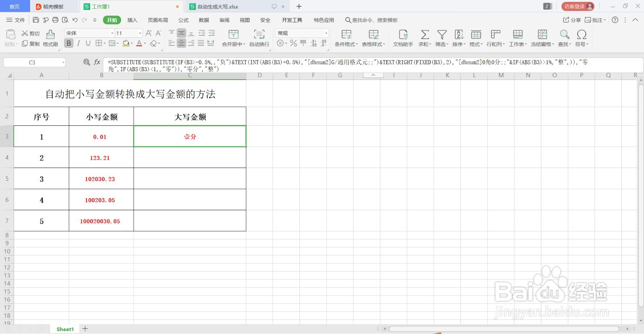Click the Print icon in quick toolbar
The width and height of the screenshot is (644, 334).
(55, 20)
